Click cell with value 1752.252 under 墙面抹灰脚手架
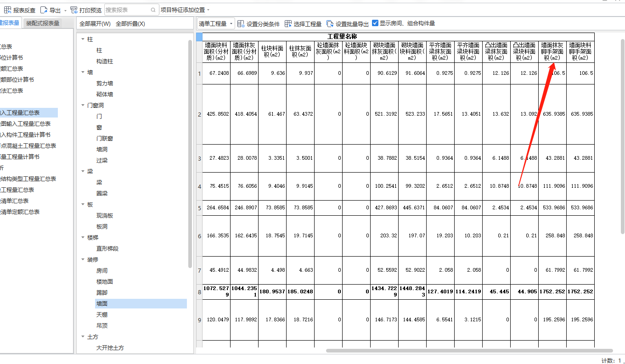The height and width of the screenshot is (364, 625). 552,292
